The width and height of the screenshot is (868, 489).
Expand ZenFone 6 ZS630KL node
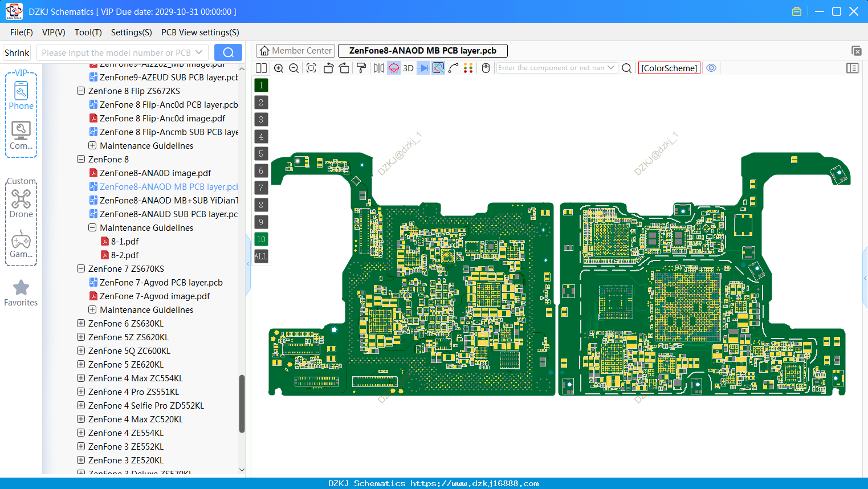tap(81, 323)
